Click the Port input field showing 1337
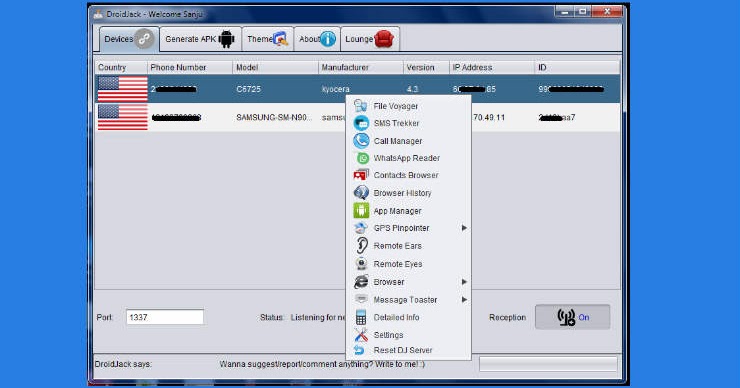 pos(165,317)
